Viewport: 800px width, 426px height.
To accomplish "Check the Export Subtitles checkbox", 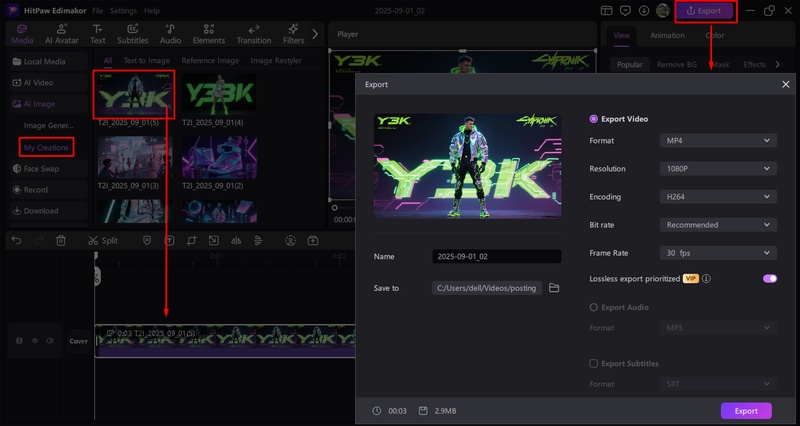I will coord(593,363).
